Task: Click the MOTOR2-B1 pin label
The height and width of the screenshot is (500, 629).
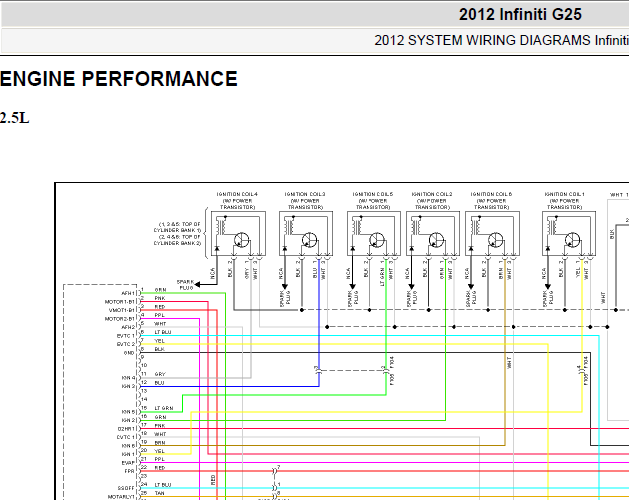Action: tap(120, 319)
